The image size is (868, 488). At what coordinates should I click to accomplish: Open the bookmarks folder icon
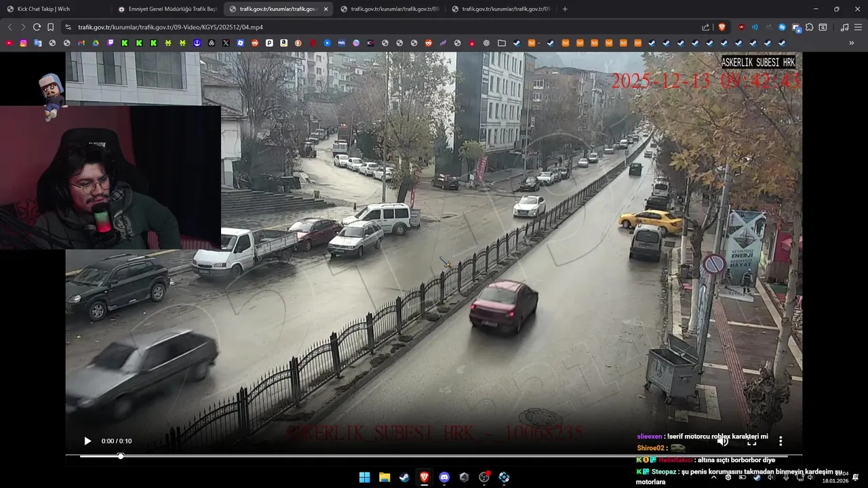click(x=501, y=43)
